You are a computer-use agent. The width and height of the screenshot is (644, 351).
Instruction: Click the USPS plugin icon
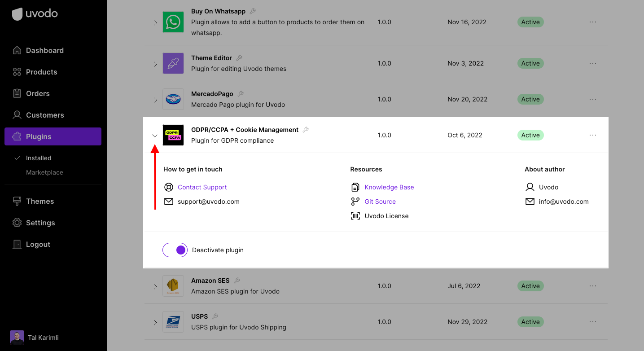tap(173, 322)
